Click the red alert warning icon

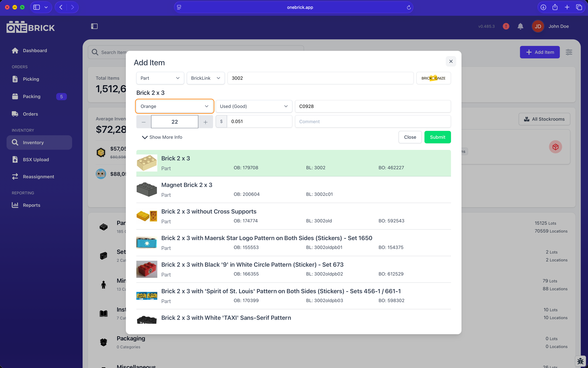click(x=506, y=26)
